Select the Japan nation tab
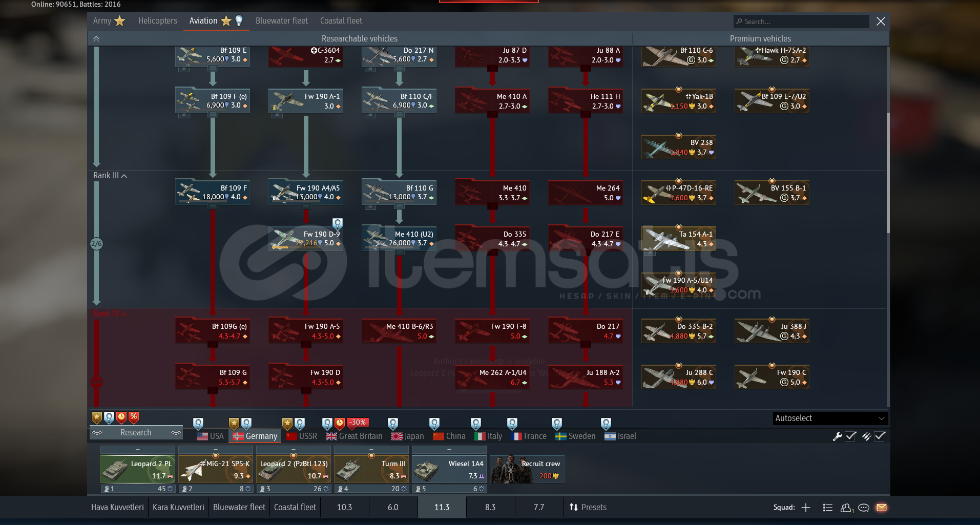 [408, 436]
